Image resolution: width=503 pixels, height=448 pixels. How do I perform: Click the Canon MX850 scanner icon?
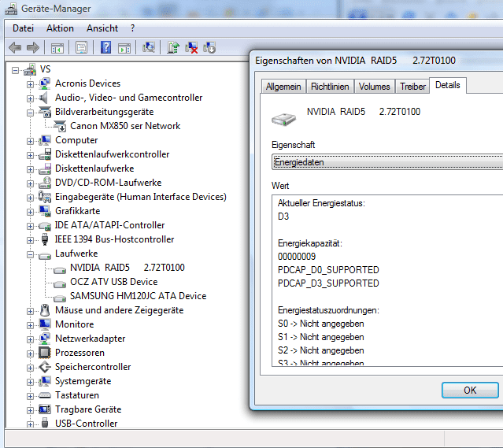tap(60, 126)
